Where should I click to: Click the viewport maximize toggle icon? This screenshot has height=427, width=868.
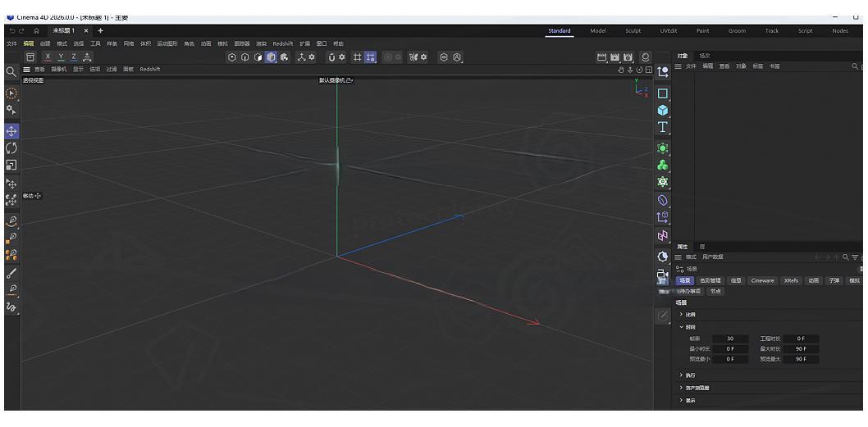(649, 70)
